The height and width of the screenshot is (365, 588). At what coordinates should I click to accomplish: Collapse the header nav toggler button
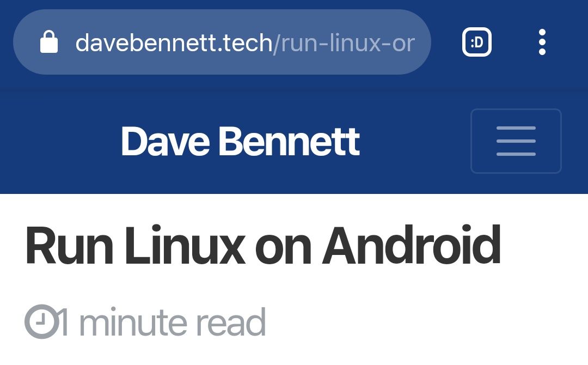[x=516, y=141]
